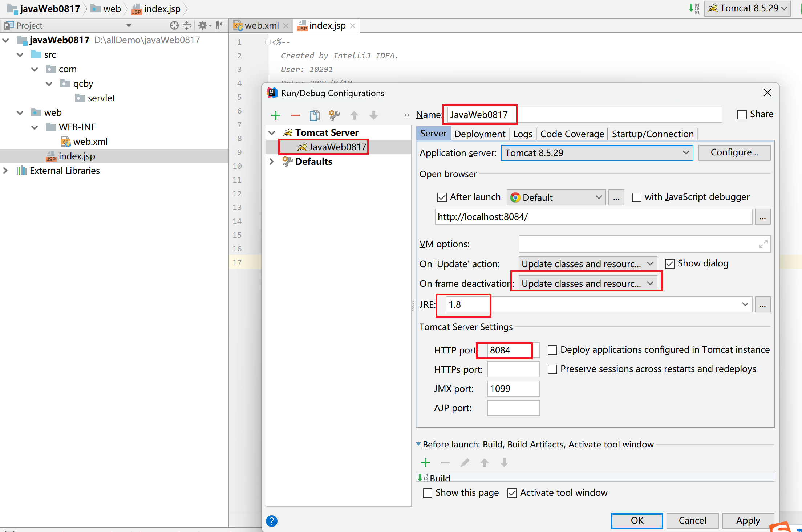Hide the Project tool window
The height and width of the screenshot is (532, 802).
[x=220, y=25]
